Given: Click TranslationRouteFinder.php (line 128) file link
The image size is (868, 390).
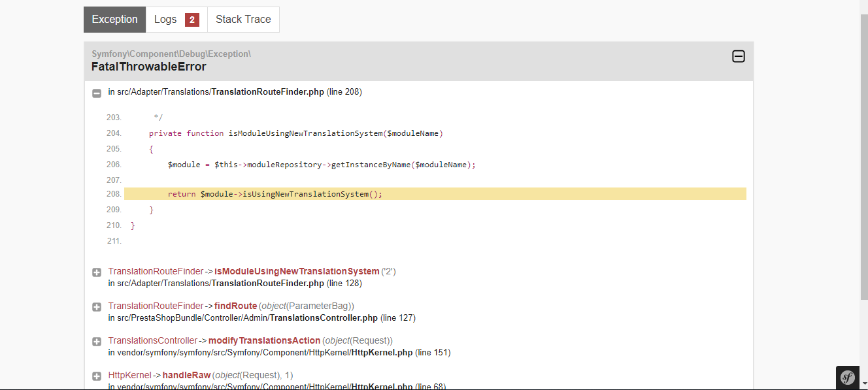Looking at the screenshot, I should click(235, 283).
